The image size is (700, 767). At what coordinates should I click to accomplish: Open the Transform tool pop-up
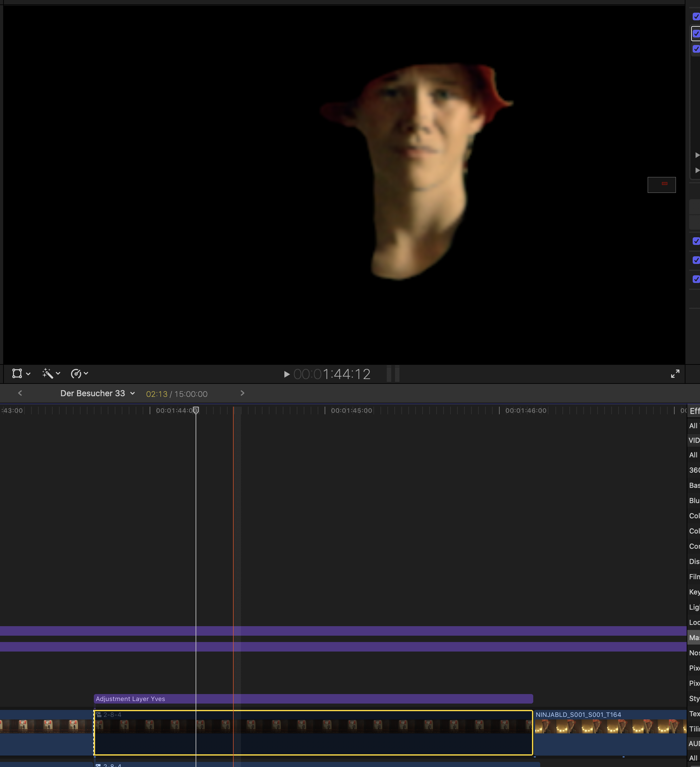click(21, 374)
